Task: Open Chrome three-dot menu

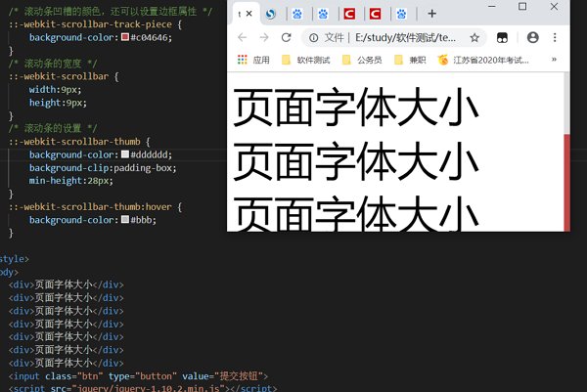Action: click(x=555, y=37)
